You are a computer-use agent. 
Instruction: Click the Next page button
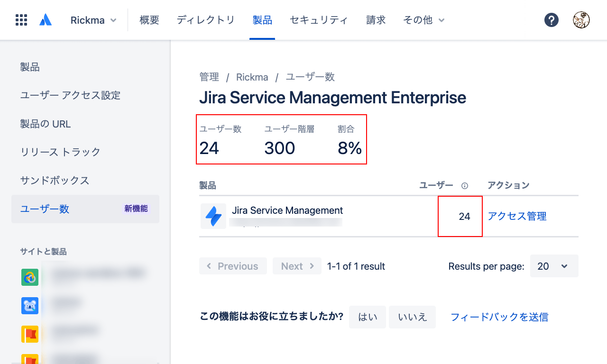(297, 266)
